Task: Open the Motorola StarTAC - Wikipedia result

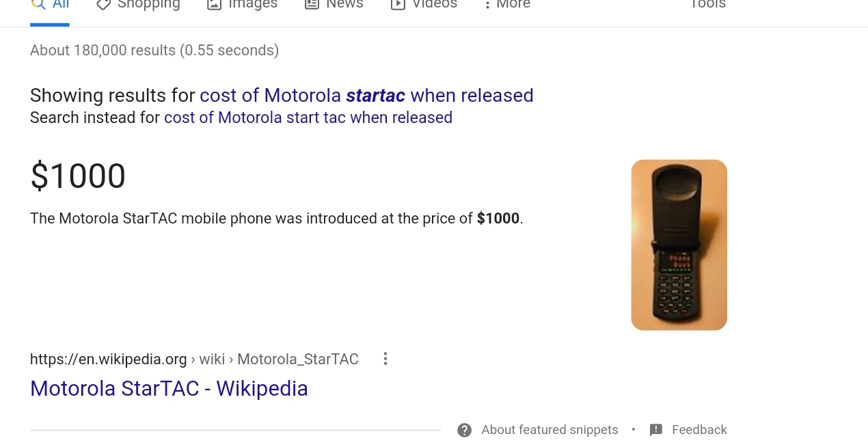Action: pos(169,388)
